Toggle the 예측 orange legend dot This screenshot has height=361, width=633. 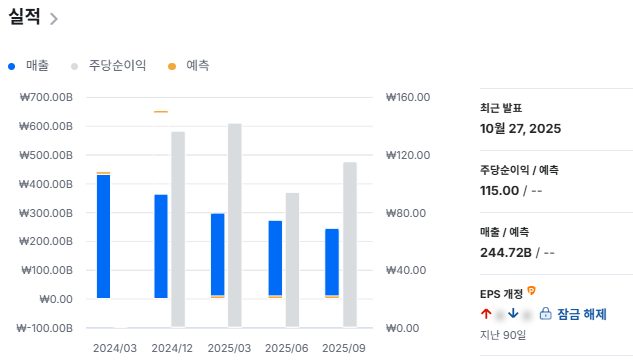pyautogui.click(x=172, y=66)
